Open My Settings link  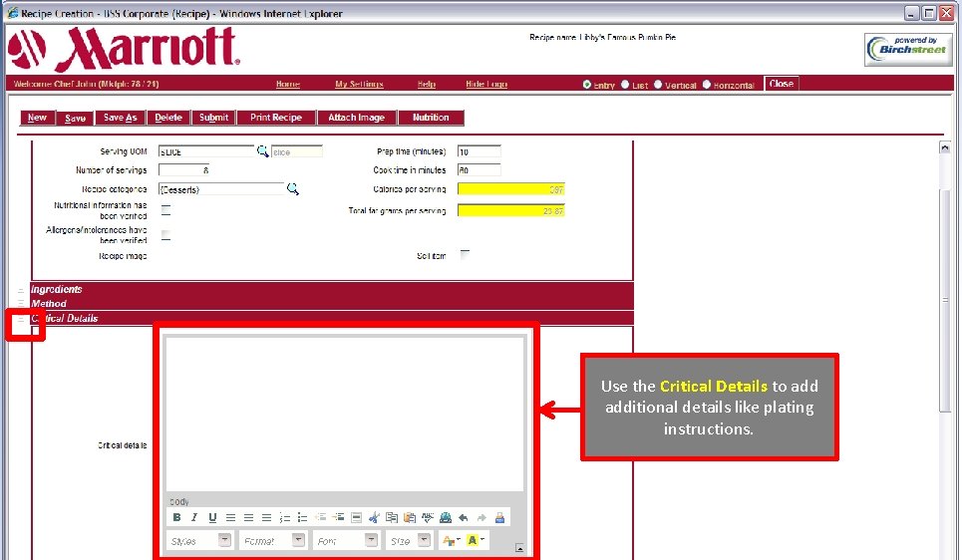(359, 84)
